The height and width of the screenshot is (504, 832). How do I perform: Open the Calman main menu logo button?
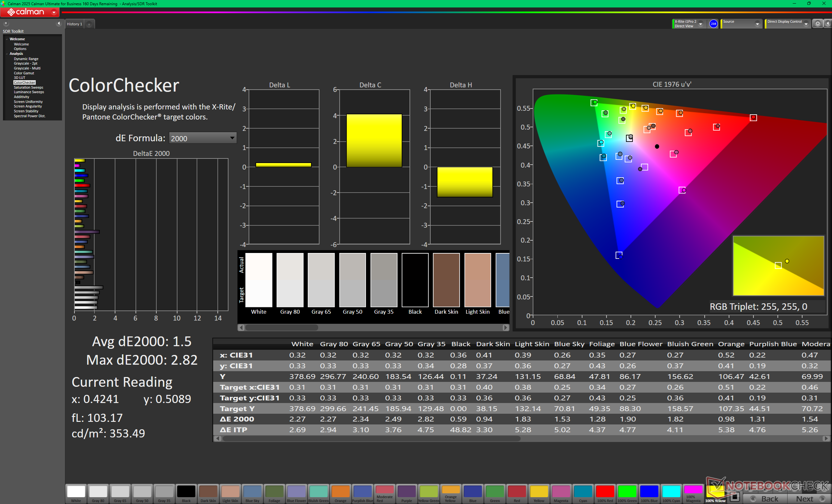[30, 12]
